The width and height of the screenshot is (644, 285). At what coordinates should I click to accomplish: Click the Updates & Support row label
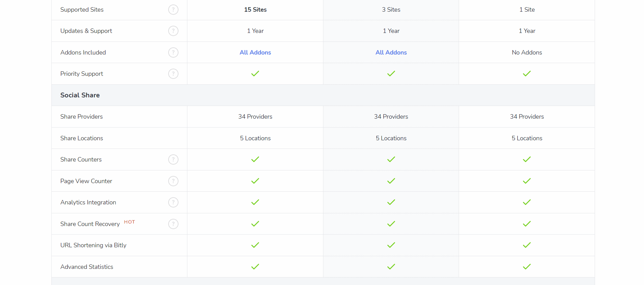86,31
